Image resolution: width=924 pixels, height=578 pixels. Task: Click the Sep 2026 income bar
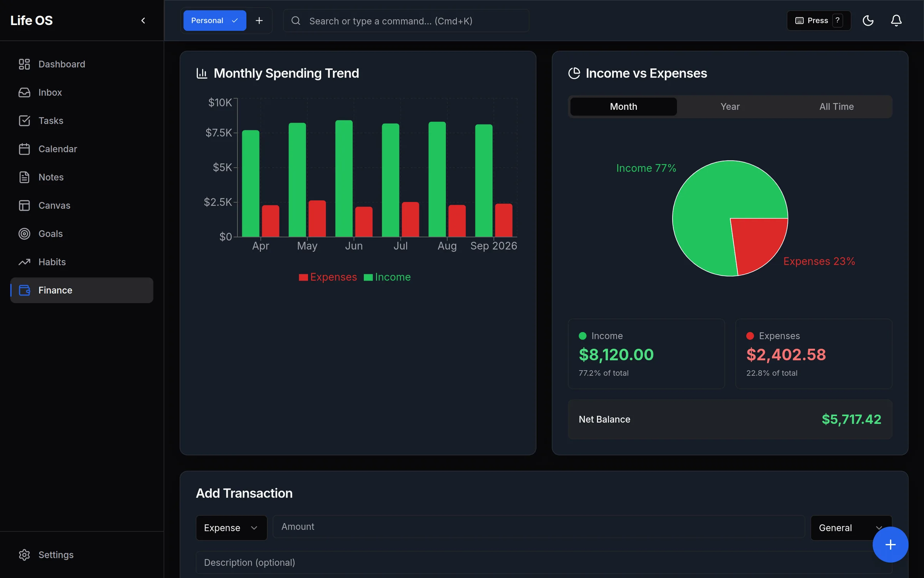click(484, 180)
